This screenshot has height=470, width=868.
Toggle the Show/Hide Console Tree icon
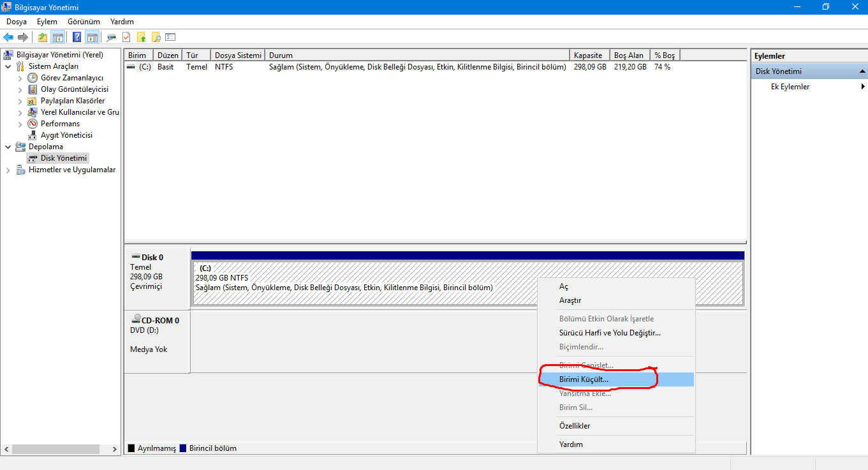58,37
